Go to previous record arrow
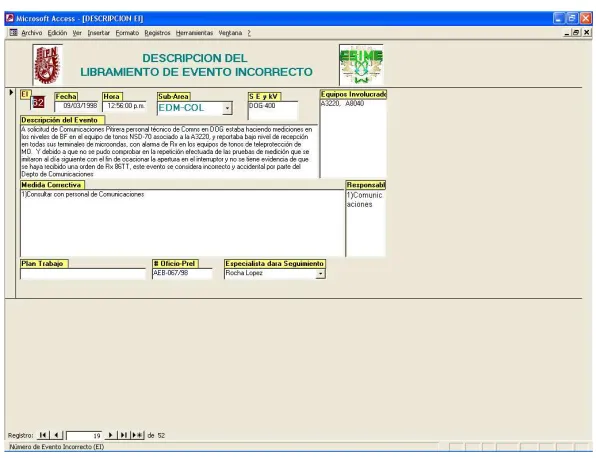 [56, 435]
